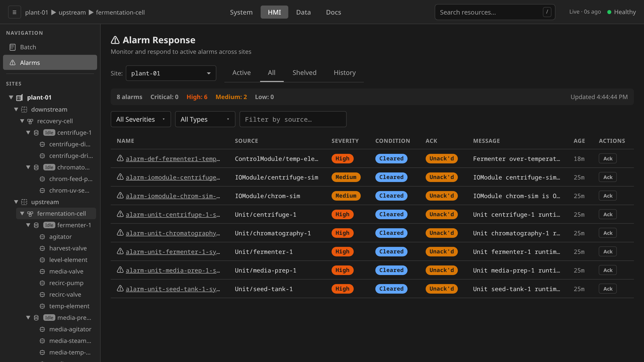Open alarm-unit-chromatography alarm link
The image size is (644, 362).
(173, 233)
